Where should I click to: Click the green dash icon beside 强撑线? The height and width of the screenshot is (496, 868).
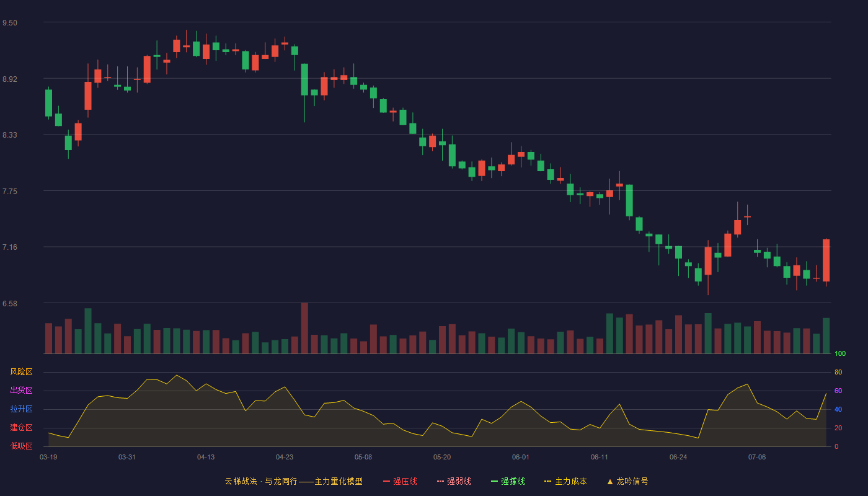click(x=494, y=481)
